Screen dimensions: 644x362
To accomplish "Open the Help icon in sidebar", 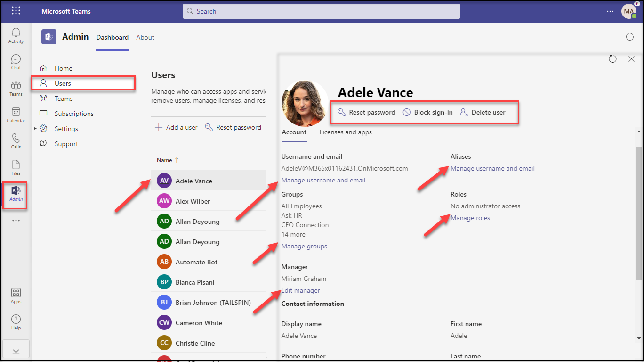I will [16, 322].
